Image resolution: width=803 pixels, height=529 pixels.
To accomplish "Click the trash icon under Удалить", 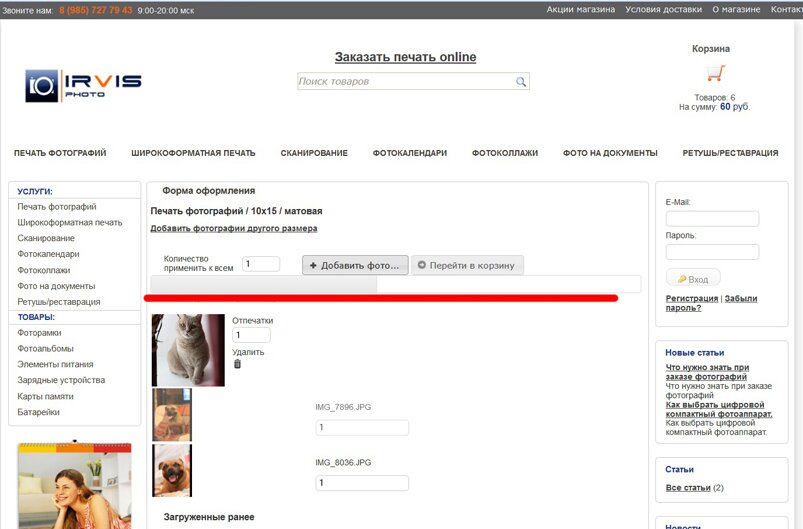I will (x=237, y=364).
